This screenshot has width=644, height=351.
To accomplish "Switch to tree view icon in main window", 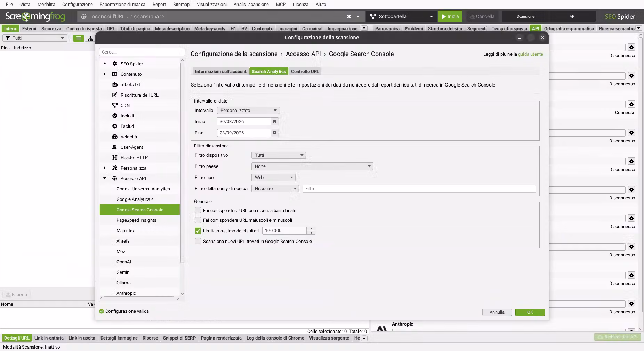I will tap(90, 38).
